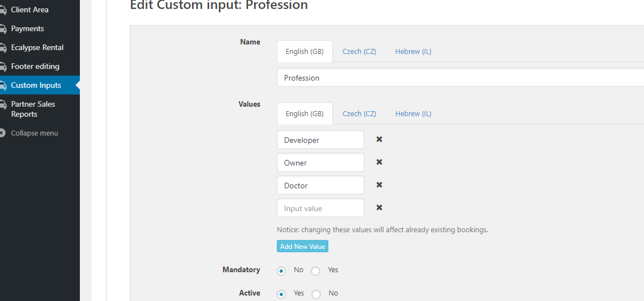Click the car icon next to Ecalypse Rental
Screen dimensions: 644x301
[3, 48]
